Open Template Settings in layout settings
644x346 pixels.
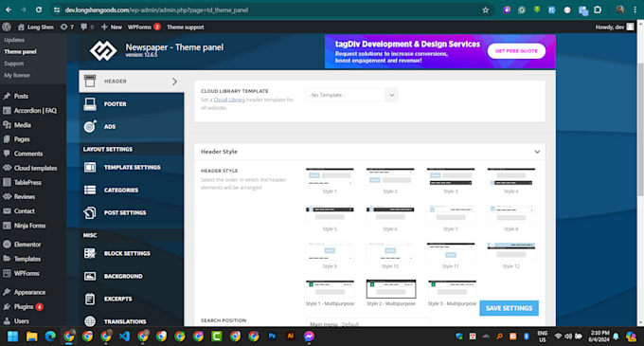coord(132,167)
